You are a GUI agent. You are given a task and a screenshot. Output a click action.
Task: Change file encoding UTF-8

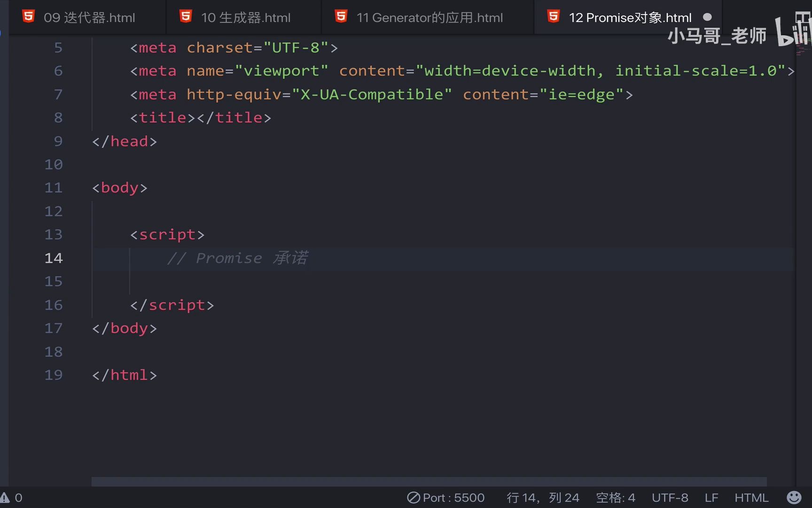670,498
